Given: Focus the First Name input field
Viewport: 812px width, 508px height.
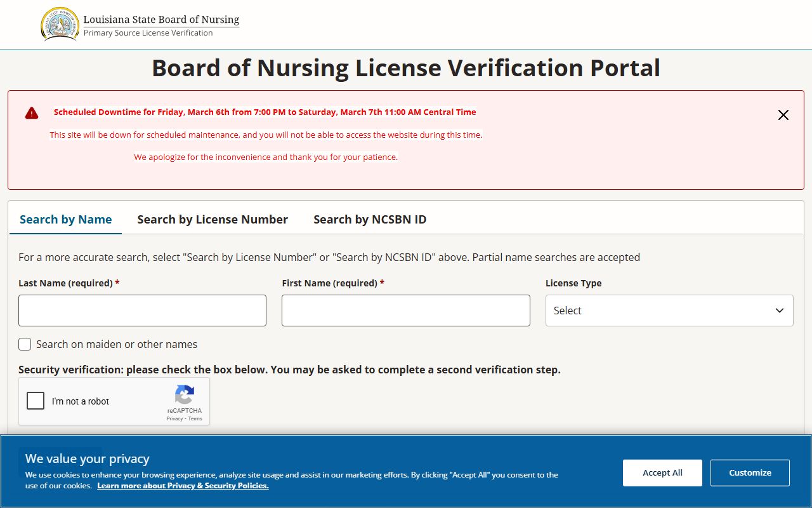Looking at the screenshot, I should point(406,311).
